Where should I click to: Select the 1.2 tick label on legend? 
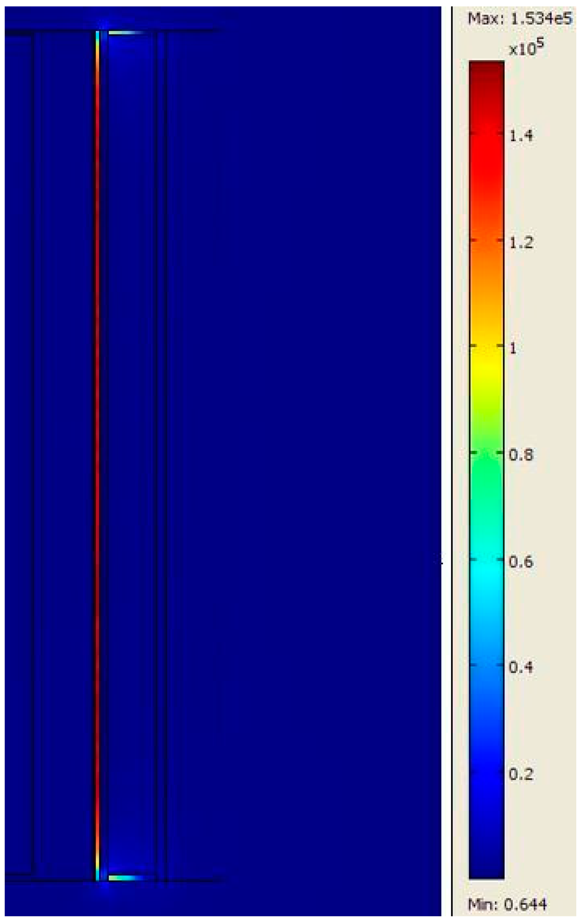(x=521, y=242)
